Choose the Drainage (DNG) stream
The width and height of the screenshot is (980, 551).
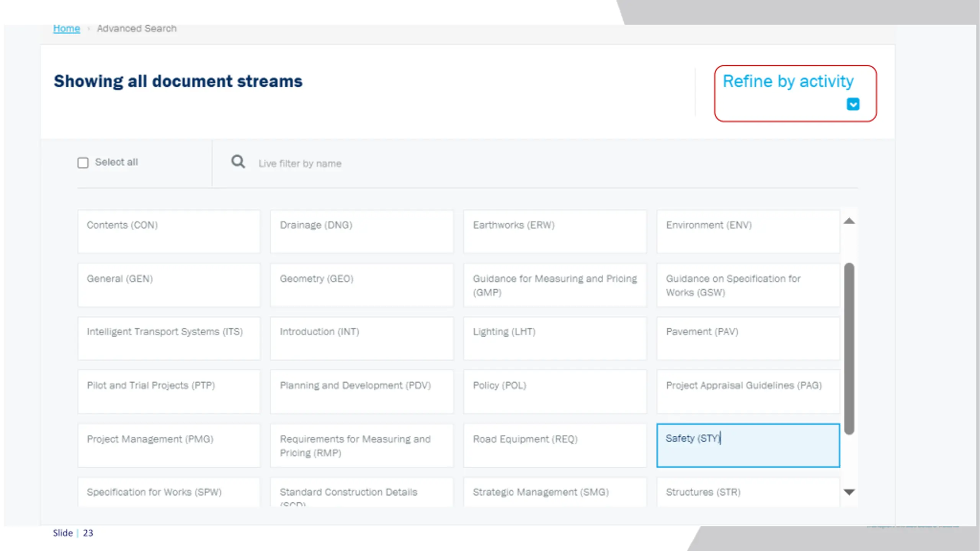tap(362, 231)
